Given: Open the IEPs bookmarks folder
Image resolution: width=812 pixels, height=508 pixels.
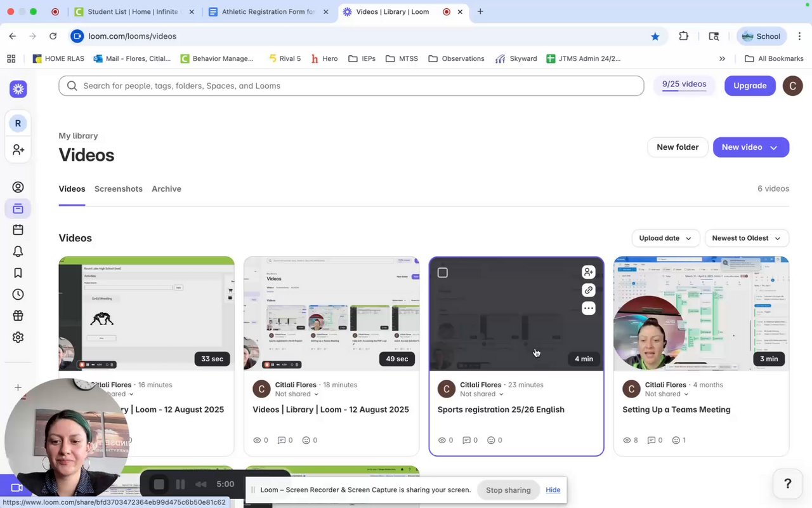Looking at the screenshot, I should tap(362, 58).
